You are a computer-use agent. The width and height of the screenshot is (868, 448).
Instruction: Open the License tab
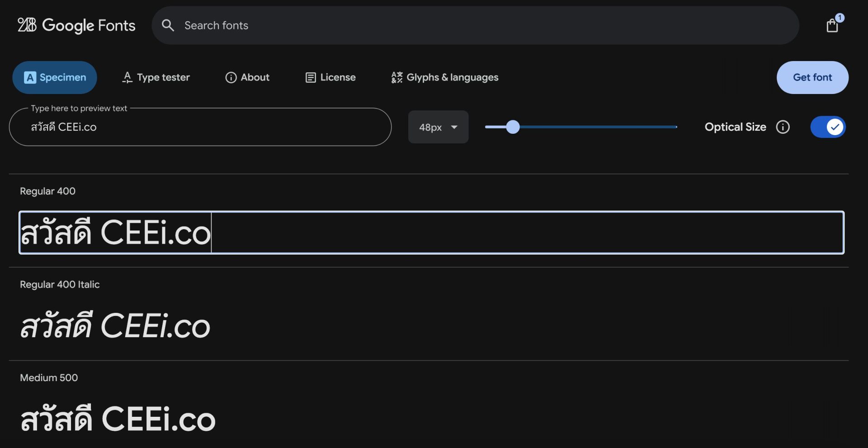coord(330,77)
